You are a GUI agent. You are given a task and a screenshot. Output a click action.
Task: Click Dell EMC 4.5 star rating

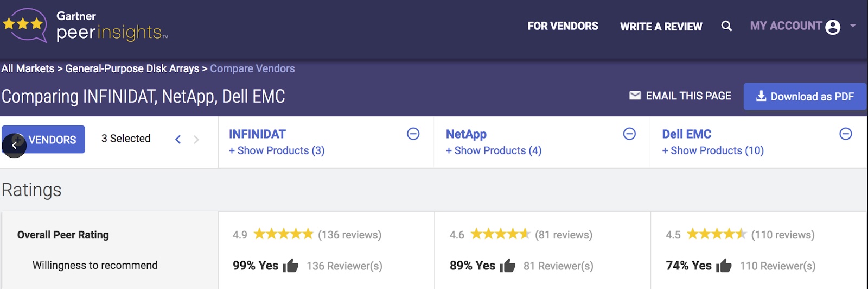[x=717, y=234]
